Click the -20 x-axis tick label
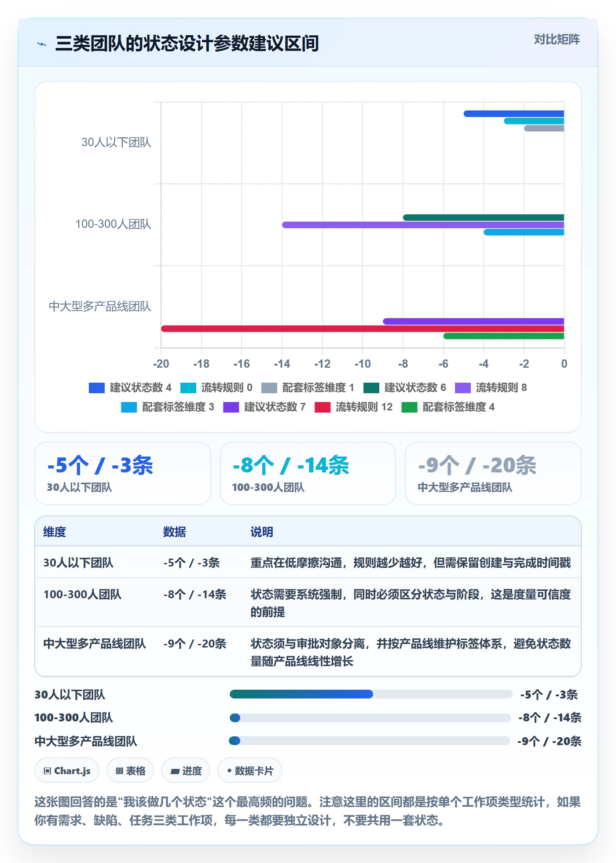 (x=161, y=364)
